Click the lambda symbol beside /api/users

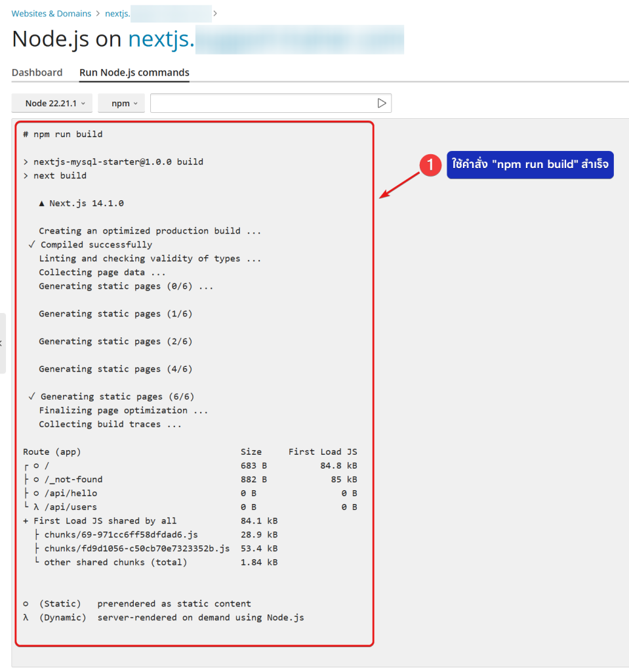point(36,507)
